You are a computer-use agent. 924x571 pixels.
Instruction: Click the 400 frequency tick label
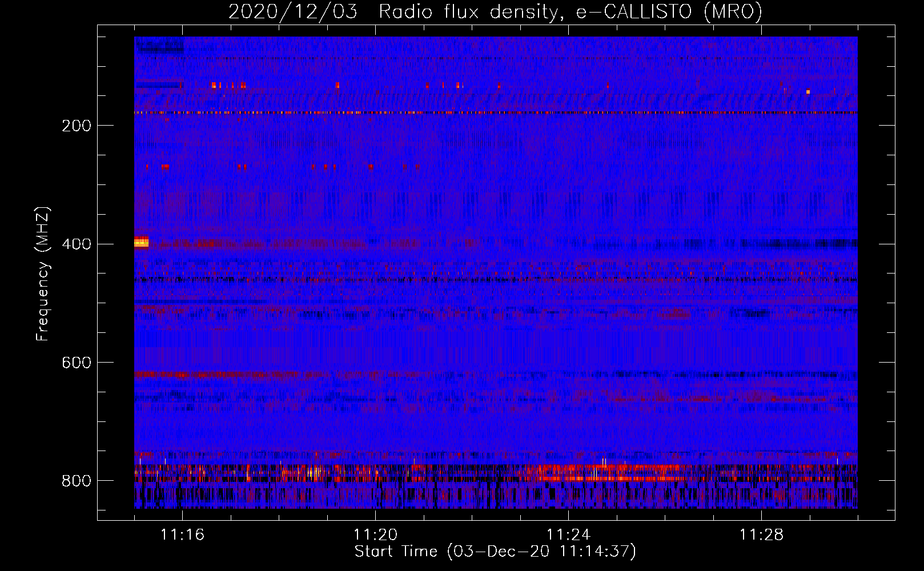click(x=77, y=244)
